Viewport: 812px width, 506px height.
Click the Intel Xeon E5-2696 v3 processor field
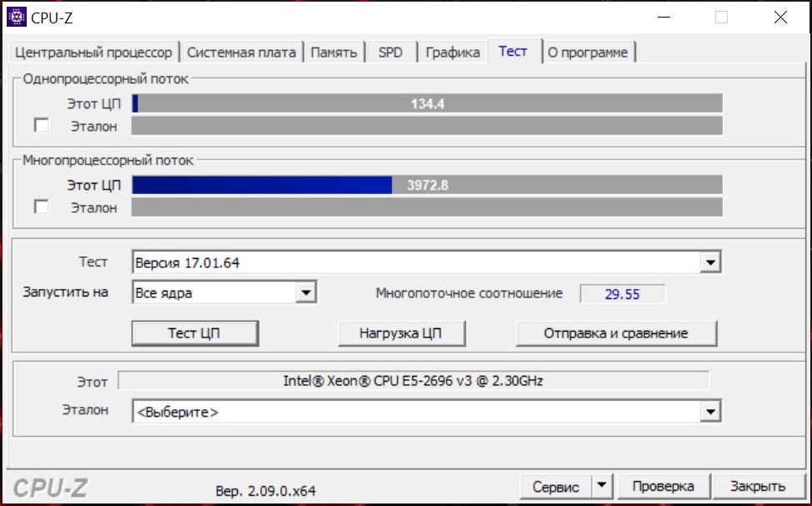point(413,382)
